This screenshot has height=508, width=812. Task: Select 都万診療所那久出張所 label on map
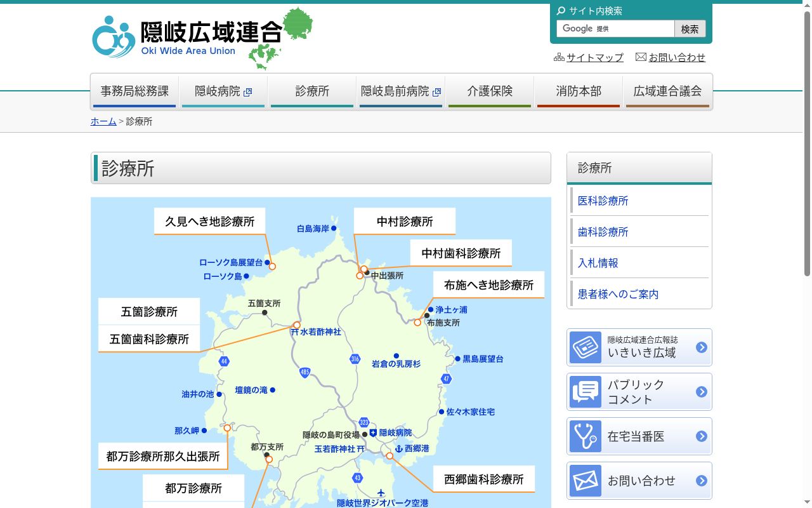[x=163, y=457]
